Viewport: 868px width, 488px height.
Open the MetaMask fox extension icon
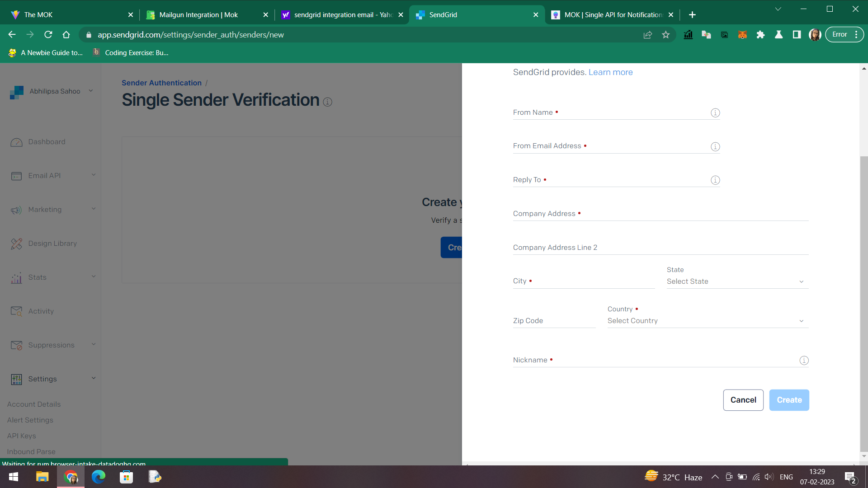pyautogui.click(x=742, y=34)
